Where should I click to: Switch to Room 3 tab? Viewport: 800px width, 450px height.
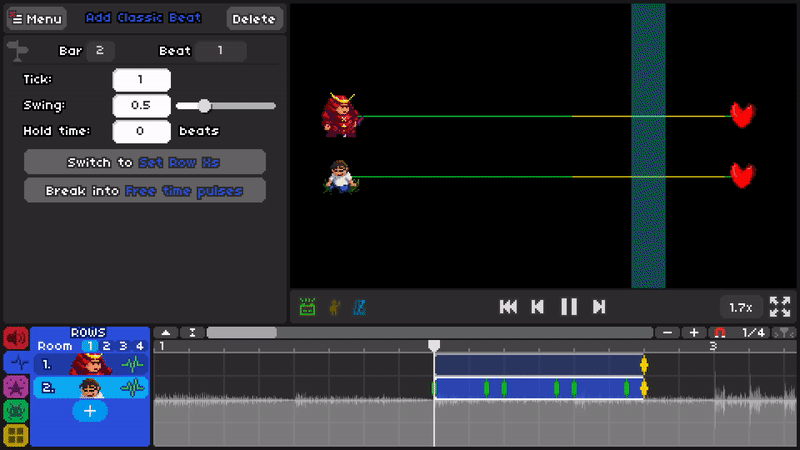123,346
